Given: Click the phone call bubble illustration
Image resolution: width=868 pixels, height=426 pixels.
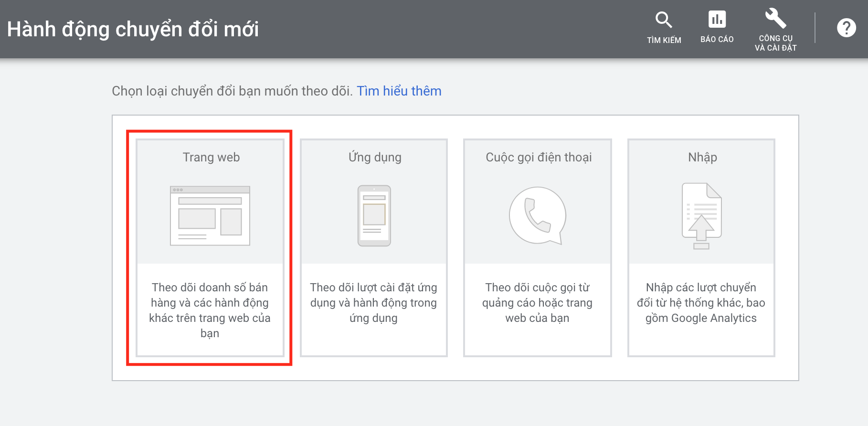Looking at the screenshot, I should (x=538, y=215).
